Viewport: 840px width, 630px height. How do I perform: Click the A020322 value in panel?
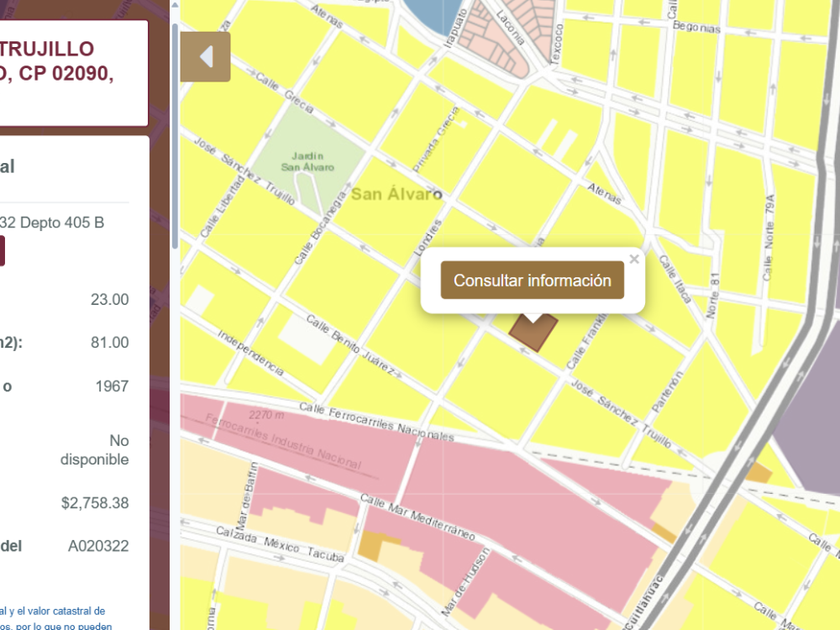click(98, 546)
